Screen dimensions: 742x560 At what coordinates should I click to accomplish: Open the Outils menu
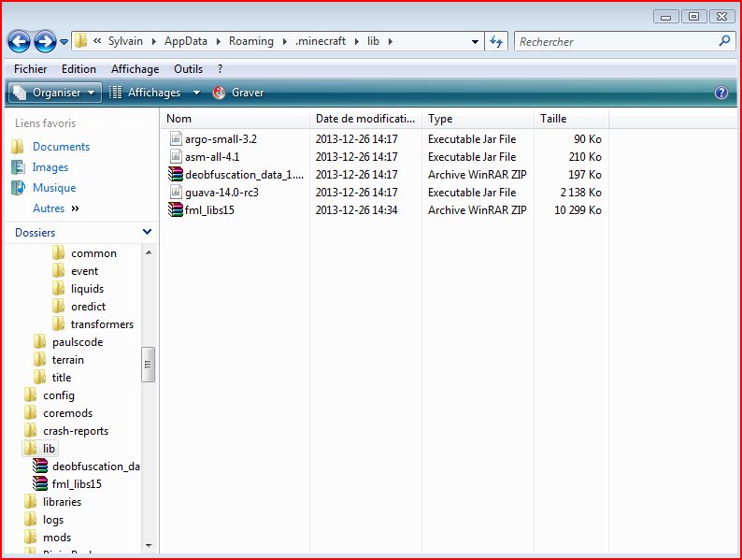pos(189,69)
